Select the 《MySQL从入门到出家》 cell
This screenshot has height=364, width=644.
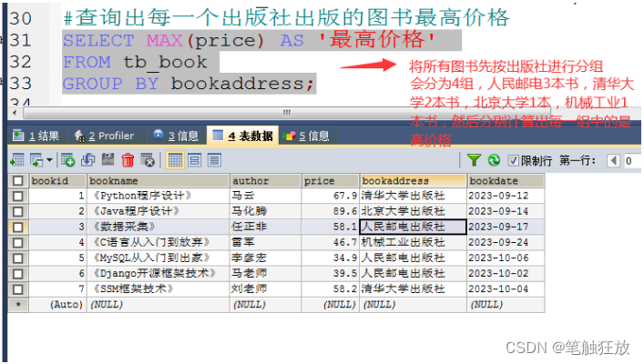(x=158, y=258)
